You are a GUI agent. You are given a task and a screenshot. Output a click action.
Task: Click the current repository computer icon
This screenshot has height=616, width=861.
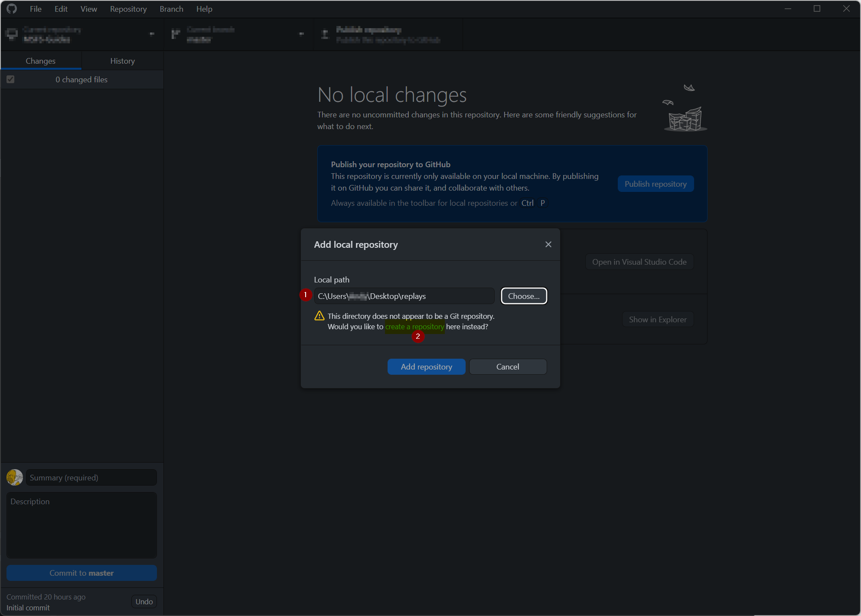[x=12, y=34]
